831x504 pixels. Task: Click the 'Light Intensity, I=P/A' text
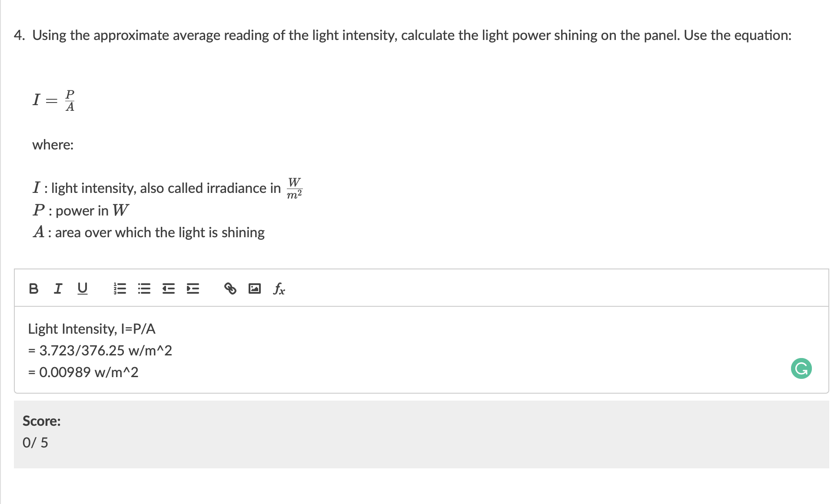91,329
